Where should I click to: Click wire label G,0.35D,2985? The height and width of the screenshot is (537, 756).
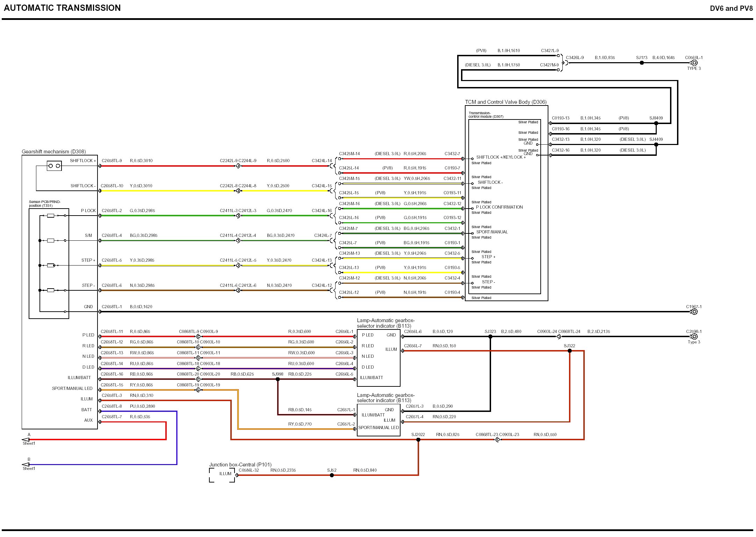[x=142, y=211]
